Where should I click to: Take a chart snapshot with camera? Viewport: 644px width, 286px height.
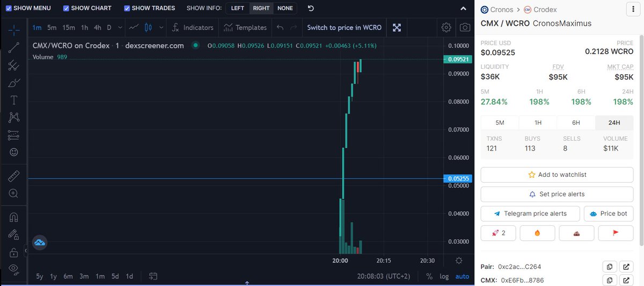[x=465, y=27]
